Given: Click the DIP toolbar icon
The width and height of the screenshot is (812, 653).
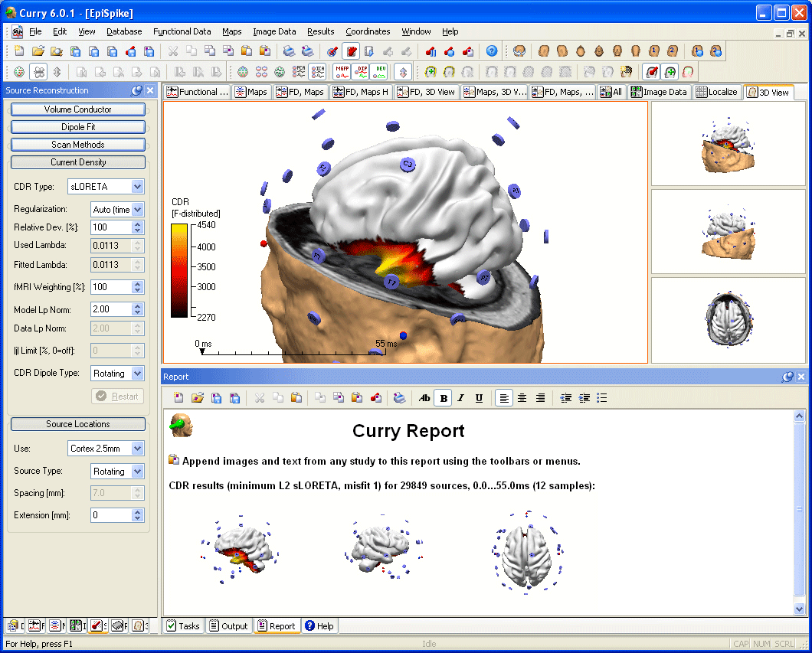Looking at the screenshot, I should [360, 72].
